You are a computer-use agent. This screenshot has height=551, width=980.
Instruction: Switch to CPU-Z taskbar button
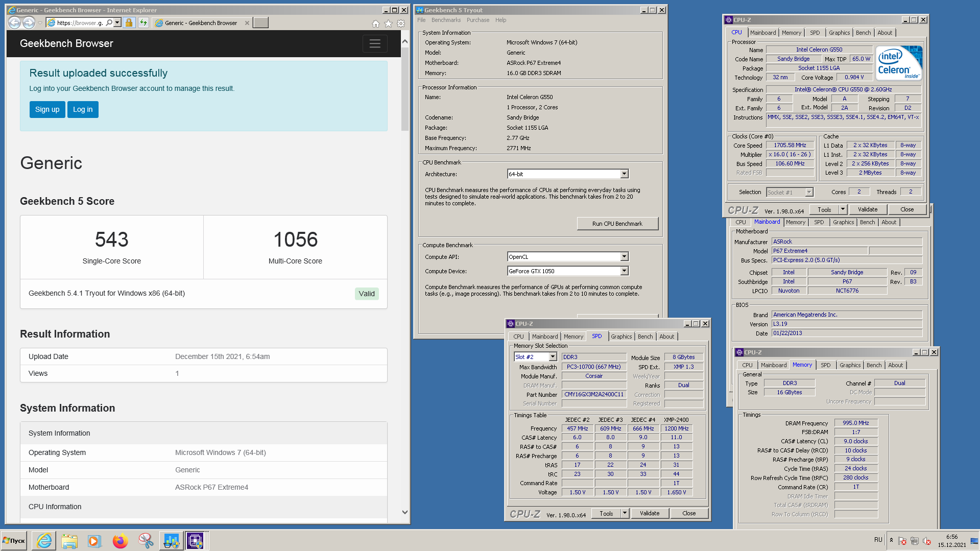(196, 540)
